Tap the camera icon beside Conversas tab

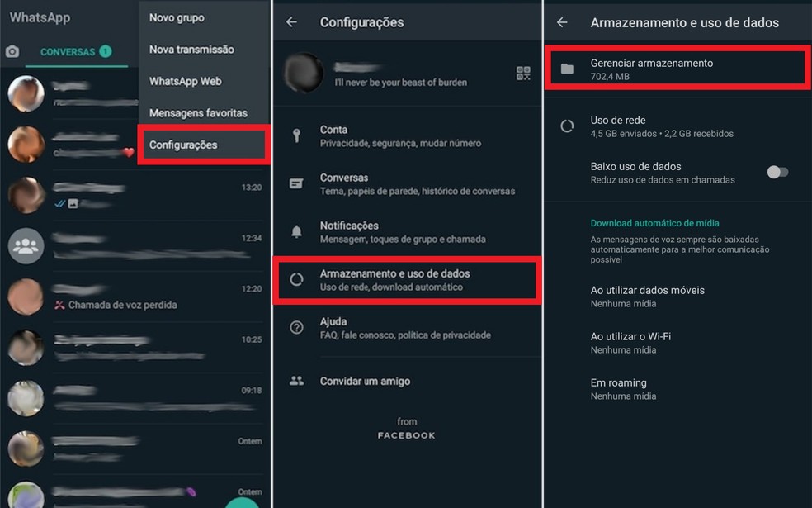tap(12, 52)
